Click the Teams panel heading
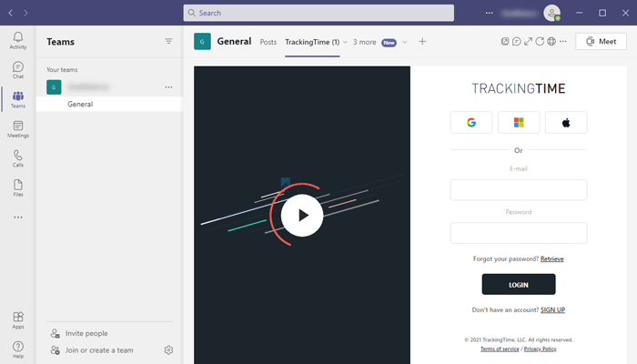The image size is (637, 364). point(60,42)
